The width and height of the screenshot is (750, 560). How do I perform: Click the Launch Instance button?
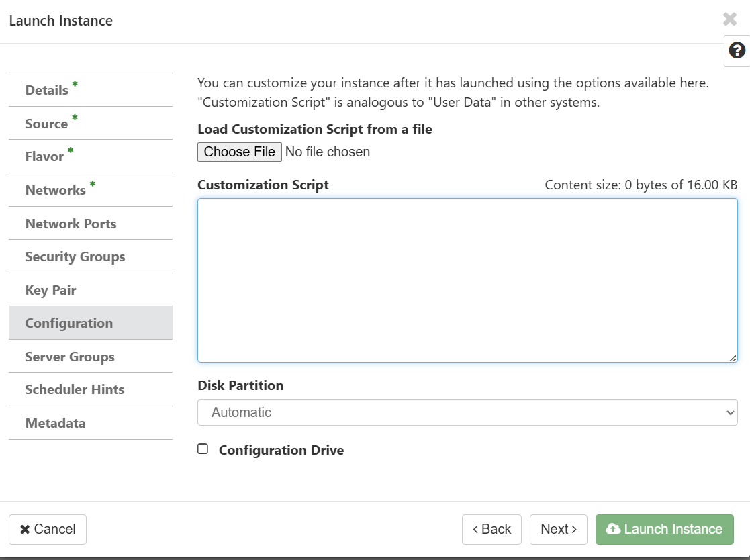(664, 529)
